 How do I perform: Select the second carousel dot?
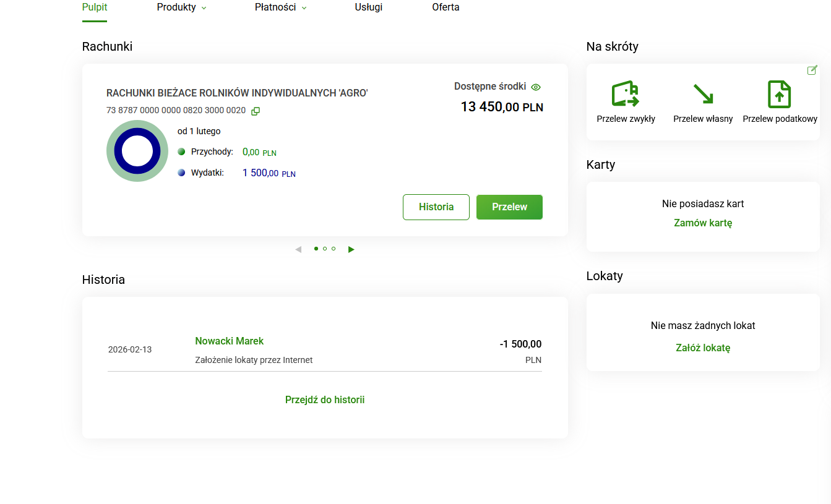(x=325, y=249)
